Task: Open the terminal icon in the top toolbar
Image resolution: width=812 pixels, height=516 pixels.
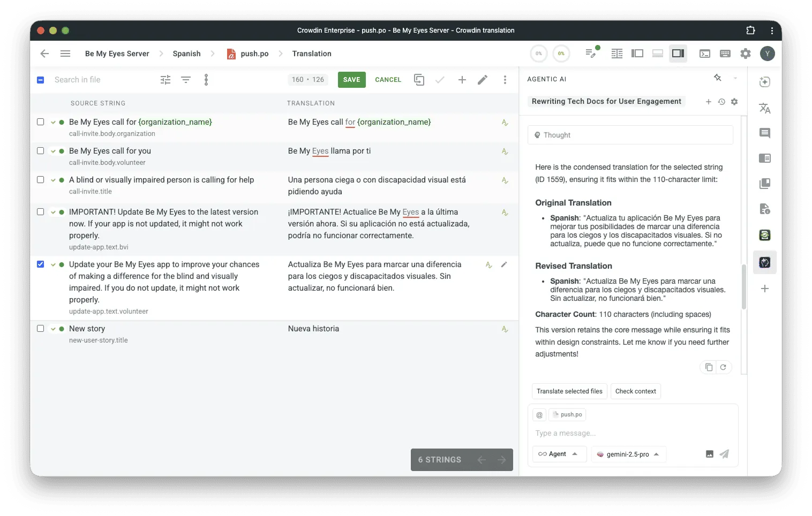Action: (705, 54)
